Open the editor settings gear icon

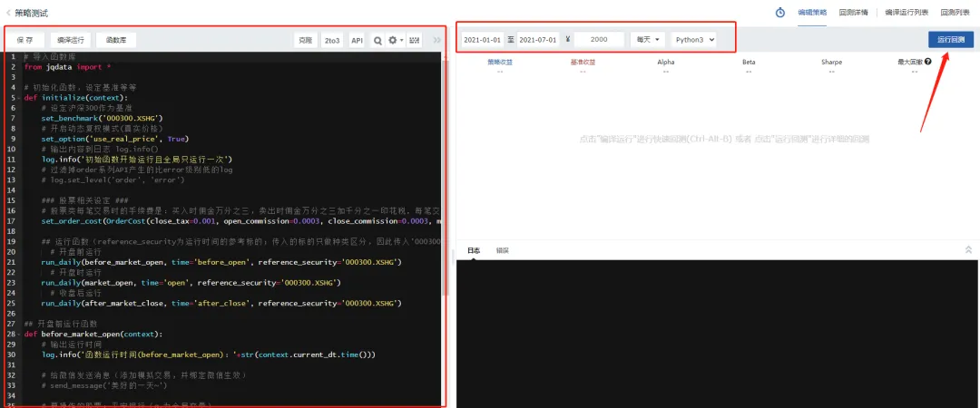(393, 40)
